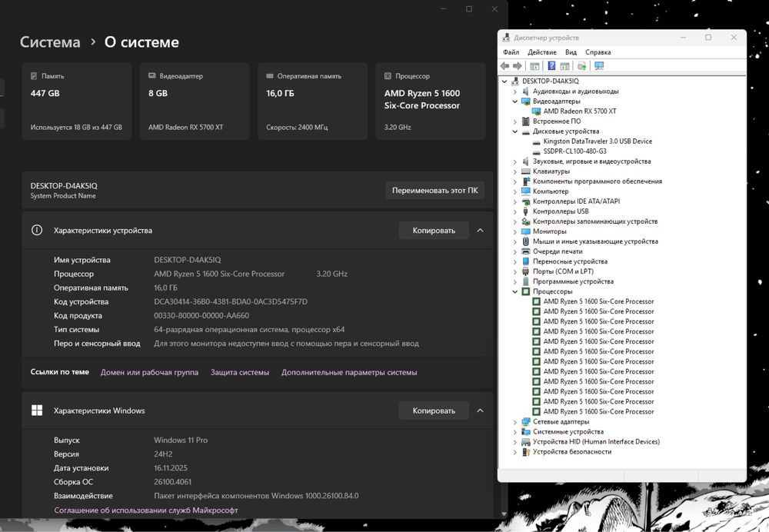This screenshot has width=769, height=532.
Task: Select Компьютер category in device tree
Action: (551, 191)
